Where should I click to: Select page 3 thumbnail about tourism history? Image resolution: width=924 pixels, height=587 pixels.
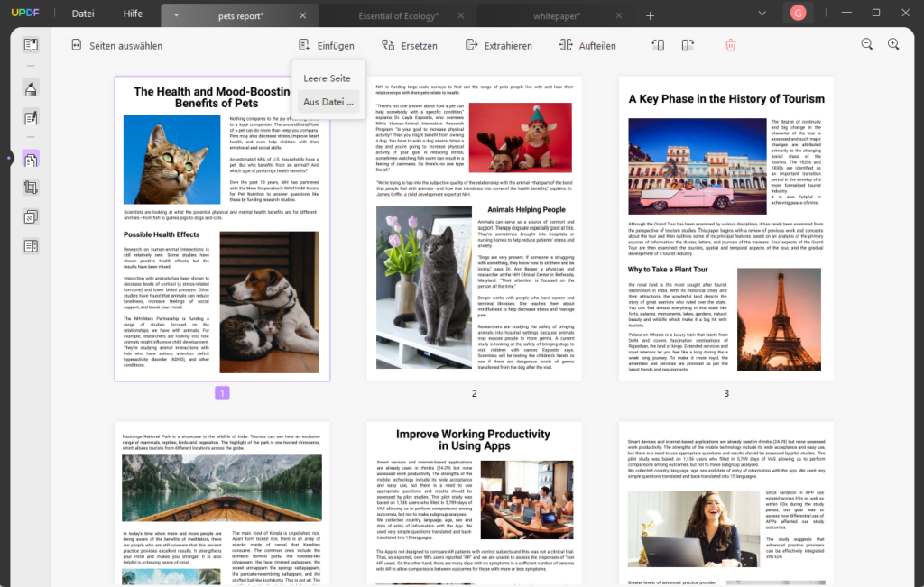[x=725, y=228]
